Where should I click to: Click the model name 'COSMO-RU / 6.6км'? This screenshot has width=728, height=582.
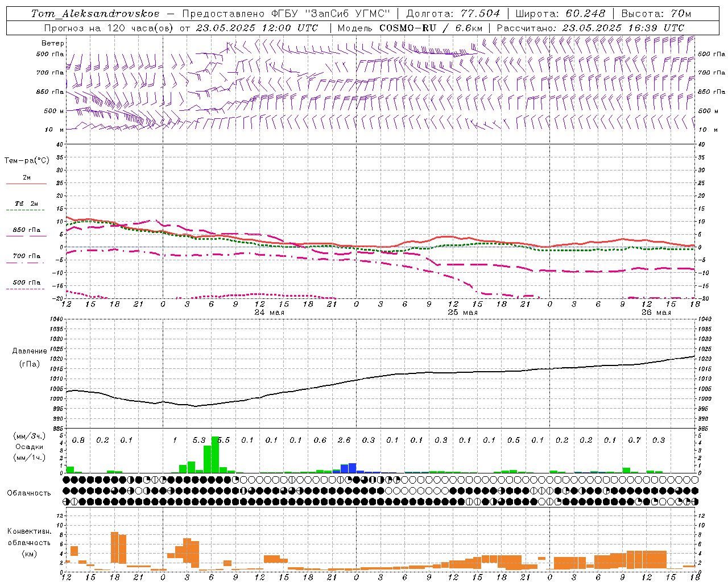pyautogui.click(x=431, y=27)
